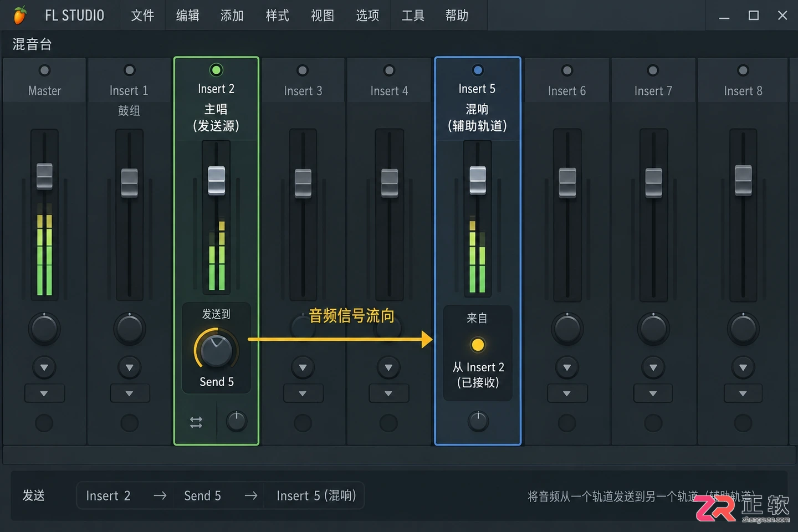The height and width of the screenshot is (532, 798).
Task: Toggle the Insert 7 mute LED
Action: (x=653, y=70)
